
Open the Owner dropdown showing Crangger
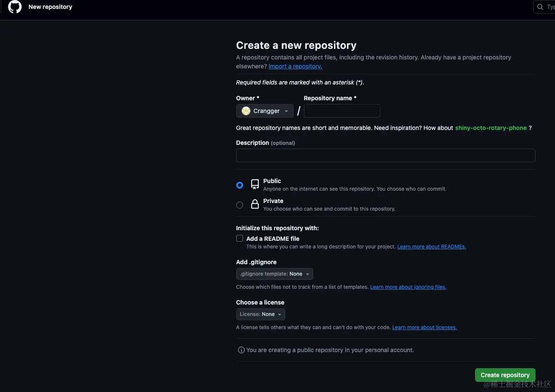[x=265, y=111]
